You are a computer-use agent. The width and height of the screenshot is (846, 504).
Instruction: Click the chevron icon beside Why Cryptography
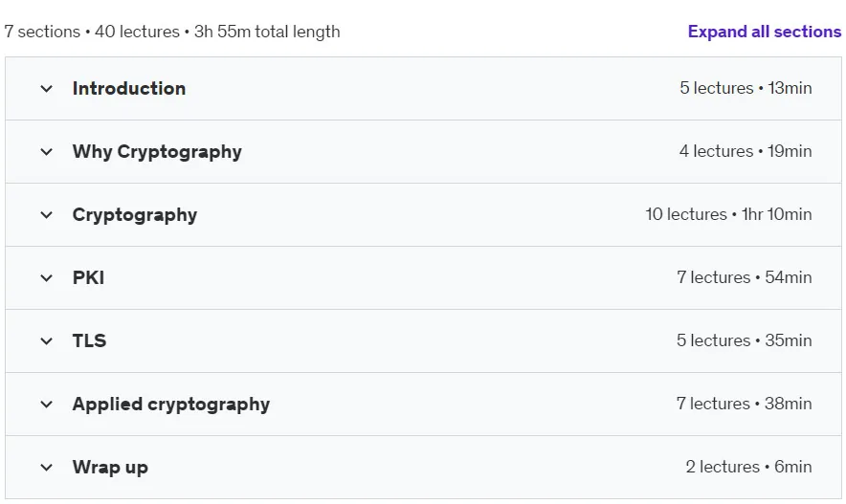pyautogui.click(x=46, y=151)
